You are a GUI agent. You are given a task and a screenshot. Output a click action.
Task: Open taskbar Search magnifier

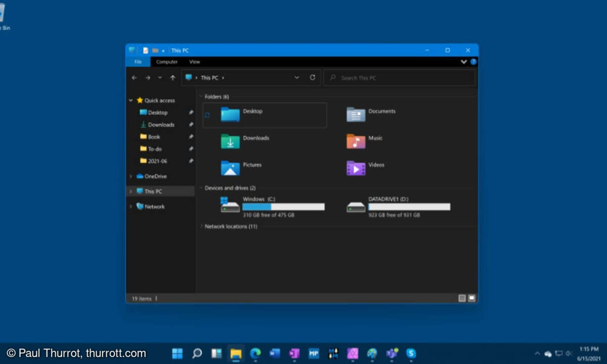pos(197,353)
